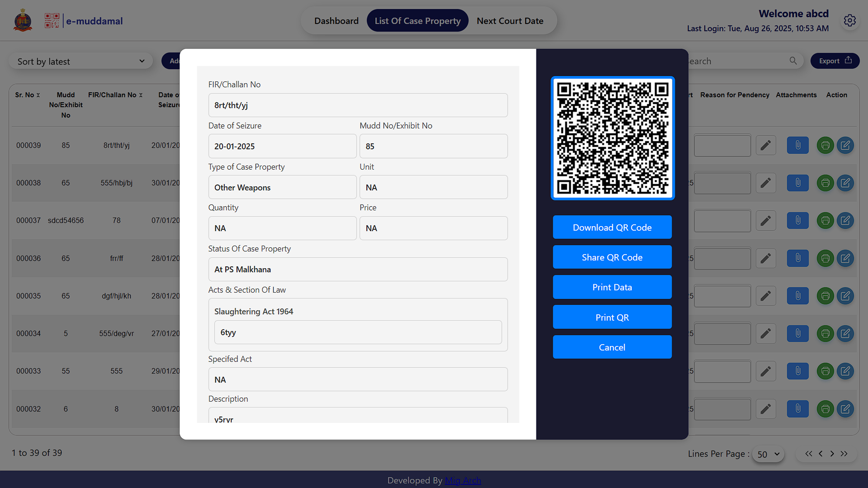Go to first page of results
Screen dimensions: 868x488
point(808,454)
